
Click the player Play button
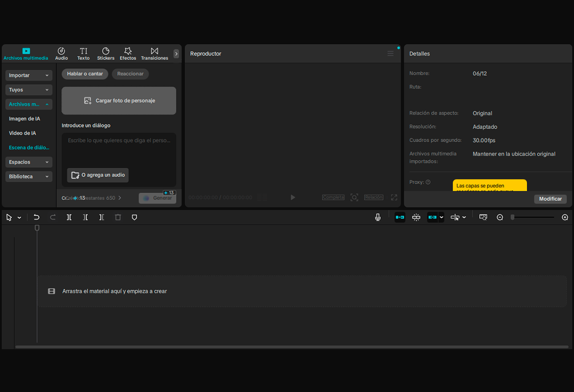(x=293, y=197)
